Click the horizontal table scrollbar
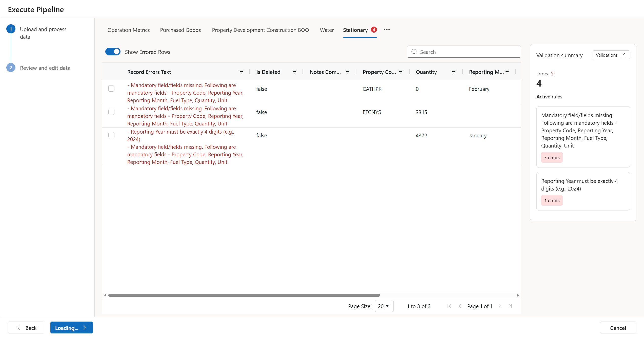 pos(244,295)
